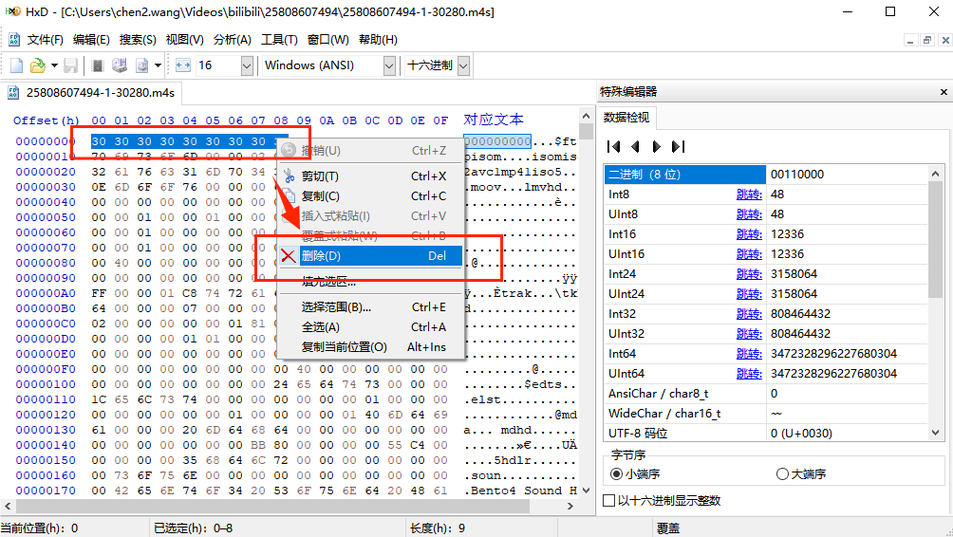Go to next byte in data inspector
Image resolution: width=953 pixels, height=537 pixels.
pos(656,146)
